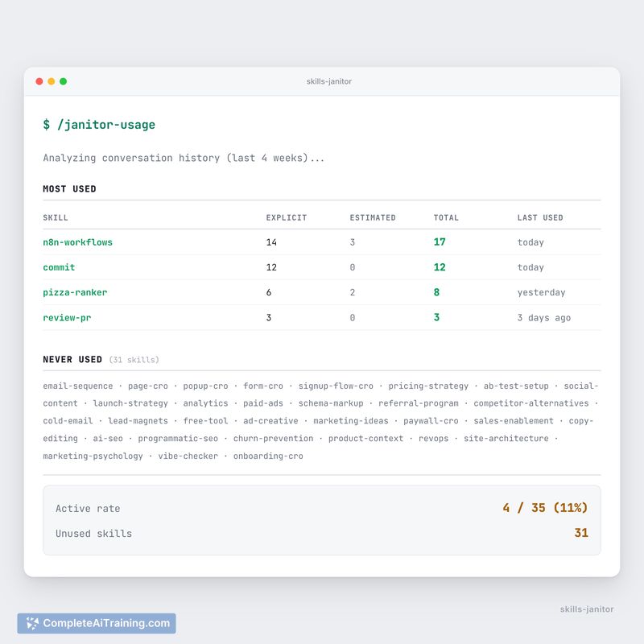This screenshot has width=644, height=644.
Task: Select the EXPLICIT column header
Action: point(287,217)
